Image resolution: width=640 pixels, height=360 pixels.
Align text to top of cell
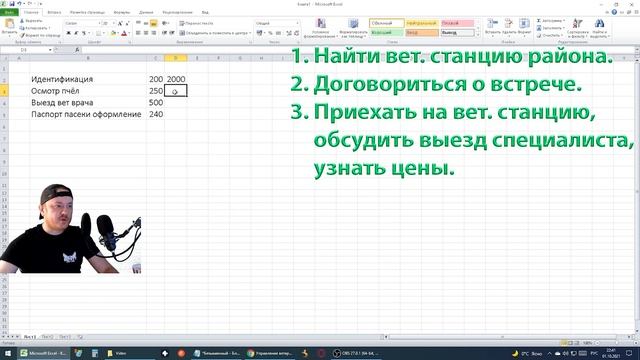coord(138,23)
